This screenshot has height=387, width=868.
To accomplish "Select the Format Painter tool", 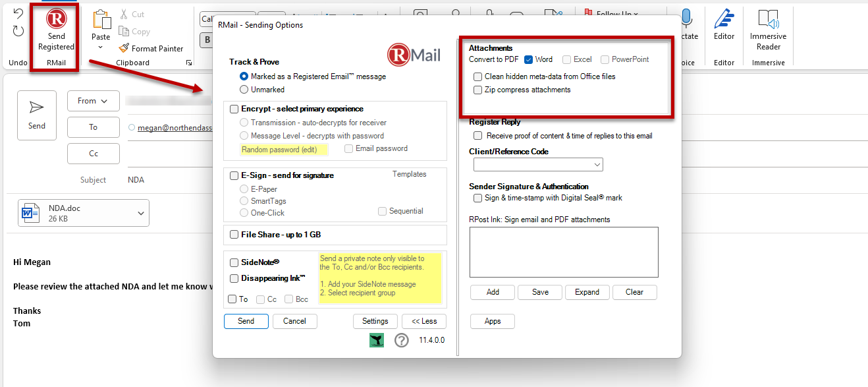I will [x=151, y=48].
